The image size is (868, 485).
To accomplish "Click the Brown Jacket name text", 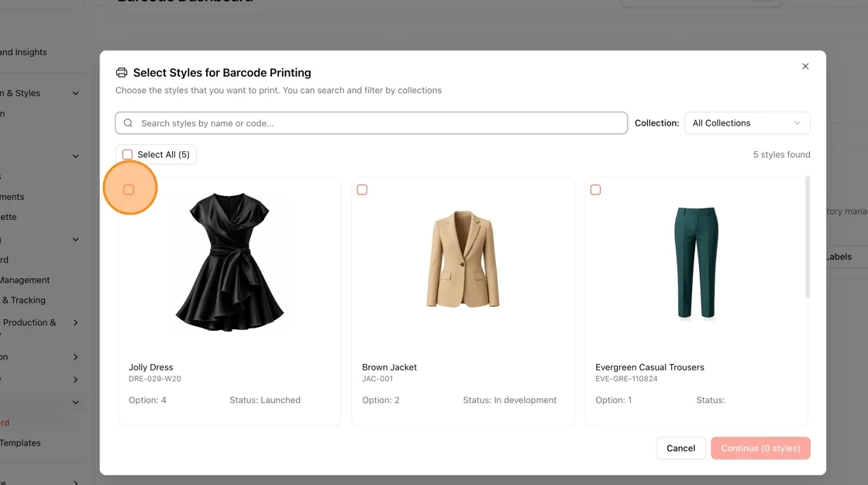I will pyautogui.click(x=389, y=367).
